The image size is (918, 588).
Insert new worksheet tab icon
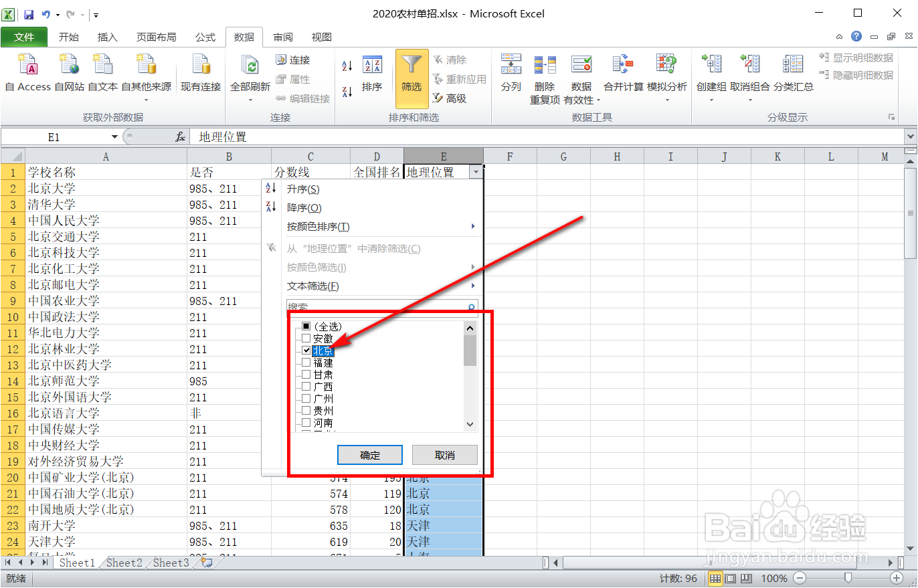pyautogui.click(x=207, y=563)
